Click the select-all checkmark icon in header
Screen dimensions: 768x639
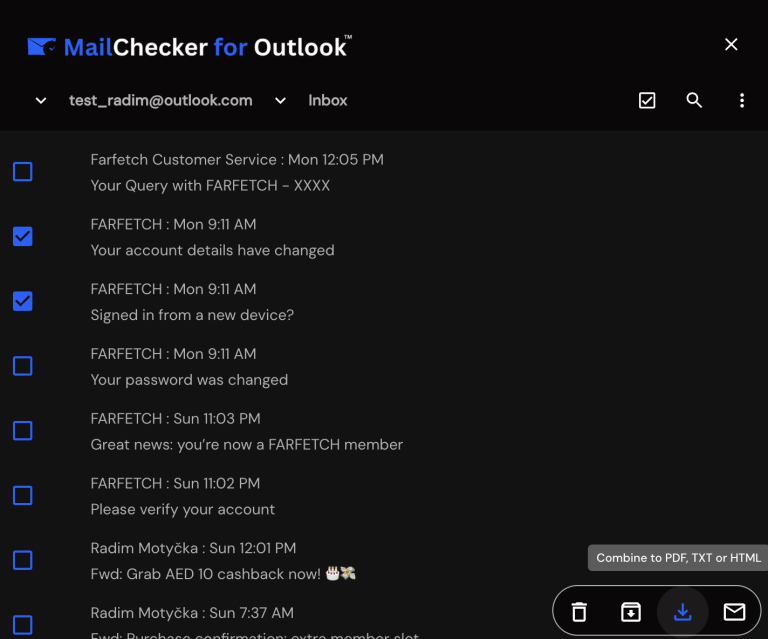647,100
